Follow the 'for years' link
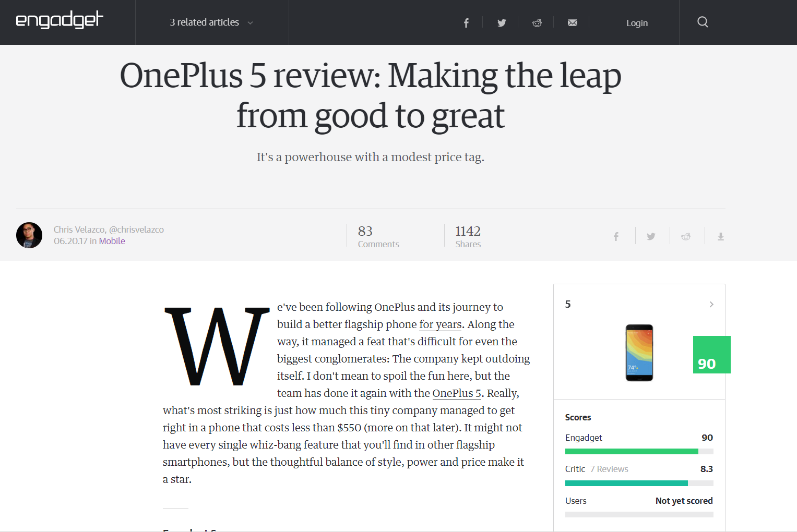797x532 pixels. 441,324
